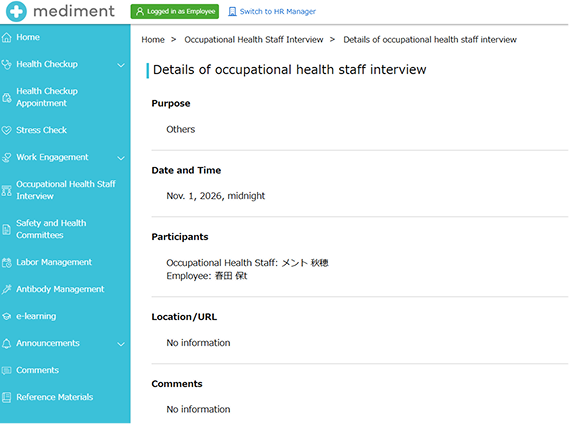This screenshot has width=569, height=424.
Task: Click the mediment plus logo icon
Action: tap(16, 11)
